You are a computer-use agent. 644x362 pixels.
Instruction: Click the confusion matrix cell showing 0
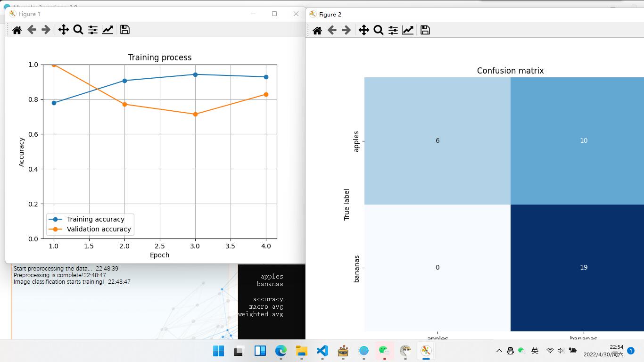[x=438, y=267]
